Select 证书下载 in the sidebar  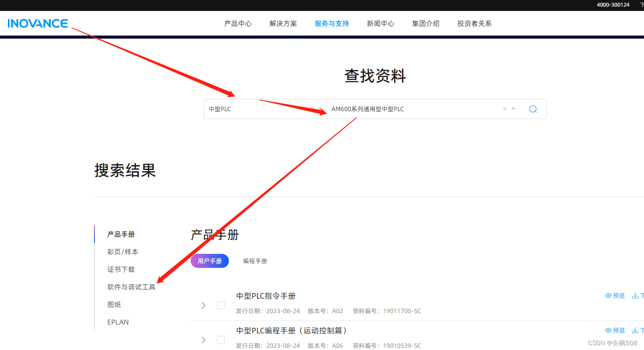tap(121, 270)
